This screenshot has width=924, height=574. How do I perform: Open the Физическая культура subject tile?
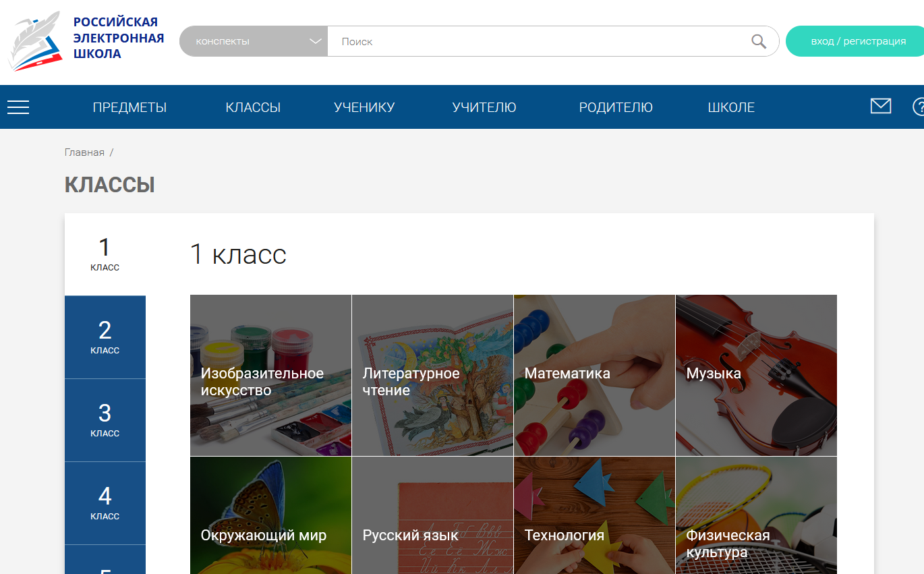[x=756, y=515]
